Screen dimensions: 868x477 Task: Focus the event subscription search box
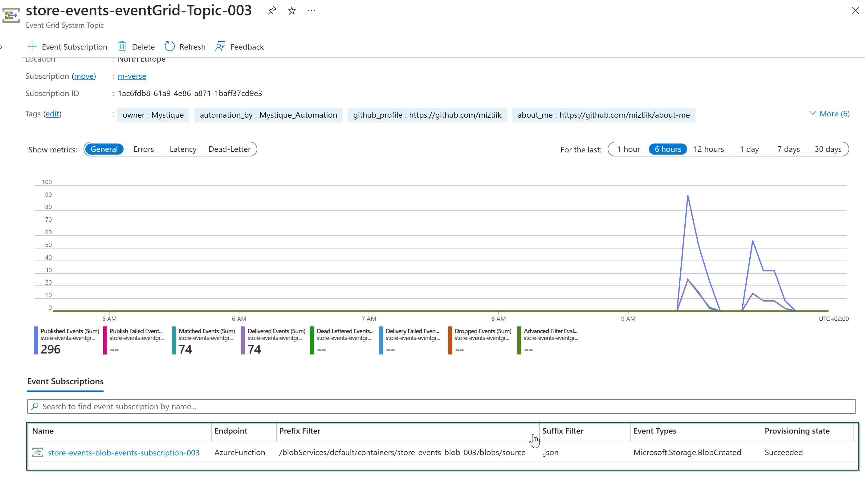click(x=442, y=406)
